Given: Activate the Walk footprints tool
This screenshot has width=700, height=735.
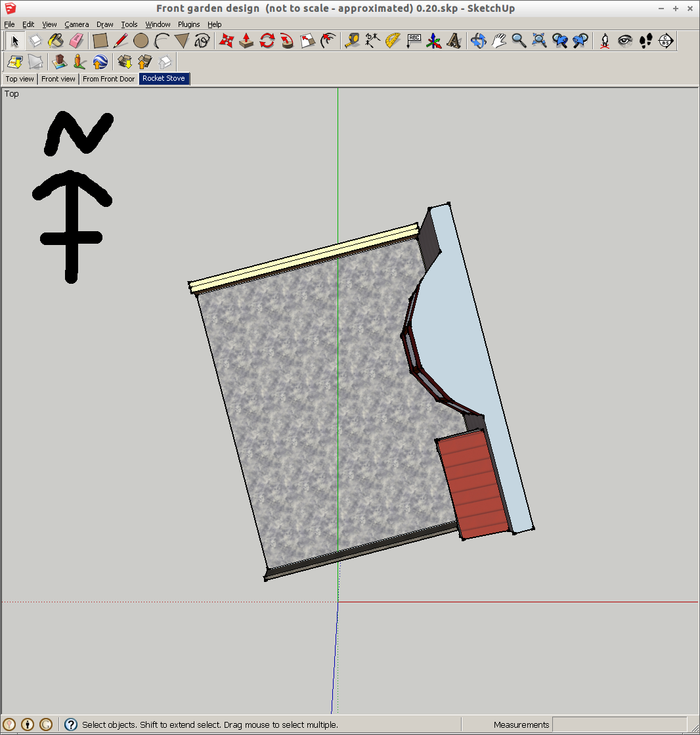Looking at the screenshot, I should [x=646, y=41].
